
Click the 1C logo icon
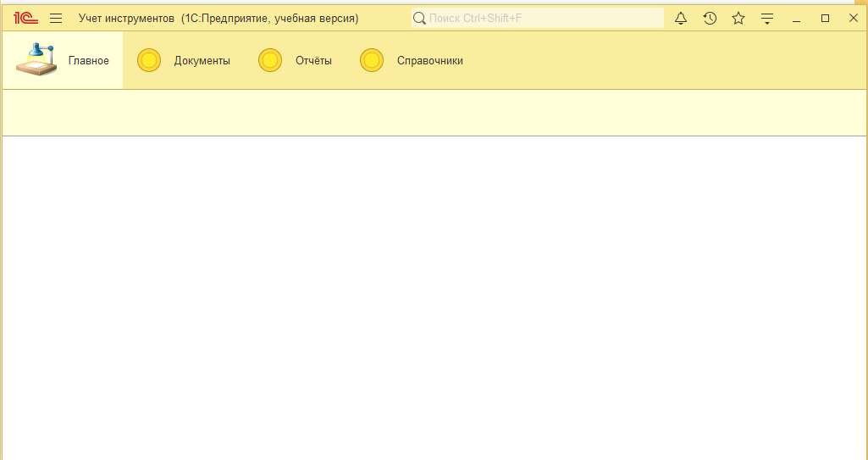(x=26, y=19)
